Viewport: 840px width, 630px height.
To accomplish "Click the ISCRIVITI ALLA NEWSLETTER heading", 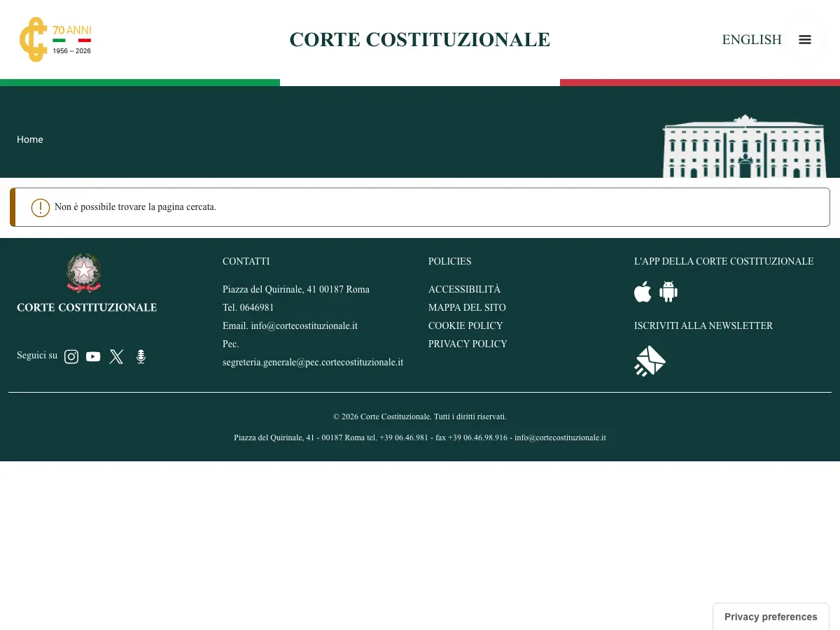I will pos(703,326).
